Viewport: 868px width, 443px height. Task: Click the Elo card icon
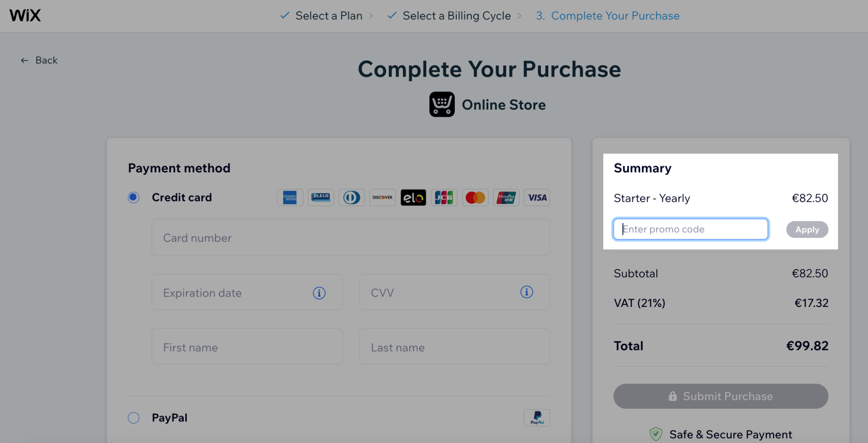click(x=413, y=197)
